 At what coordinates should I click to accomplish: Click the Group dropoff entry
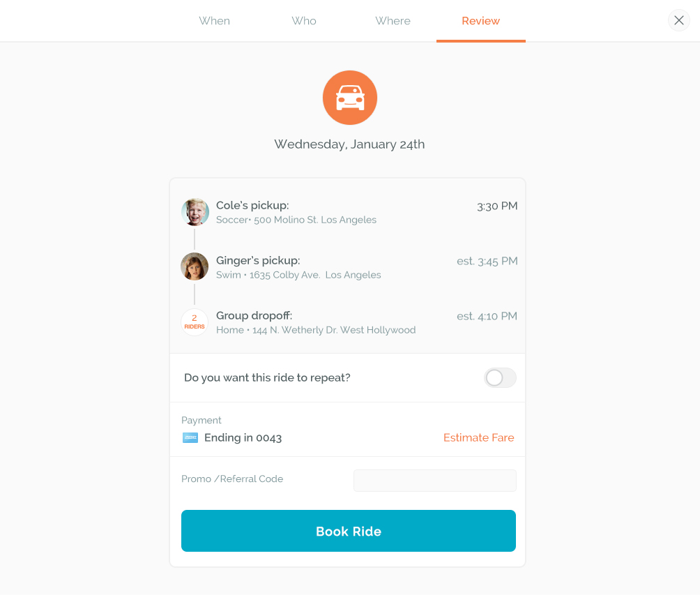(316, 322)
